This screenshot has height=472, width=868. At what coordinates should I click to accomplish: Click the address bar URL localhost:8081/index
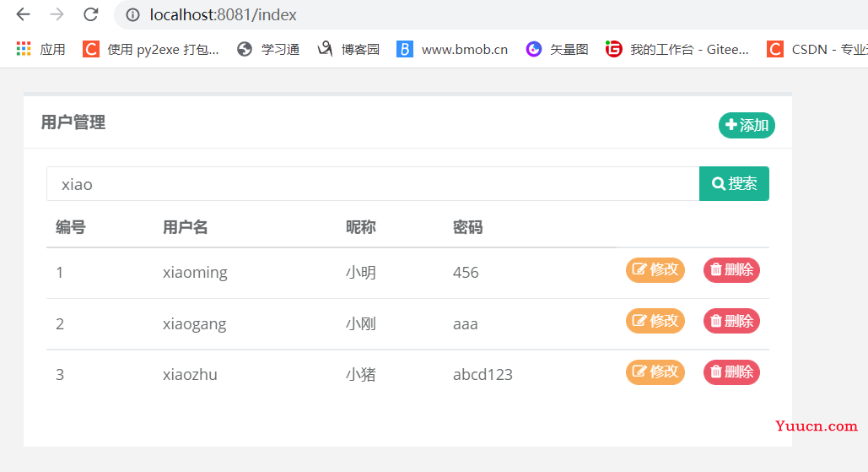(223, 15)
